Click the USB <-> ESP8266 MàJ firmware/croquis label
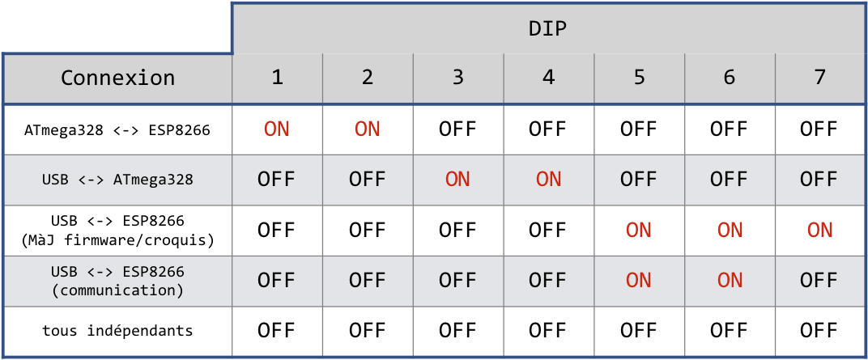Image resolution: width=868 pixels, height=360 pixels. pyautogui.click(x=117, y=230)
